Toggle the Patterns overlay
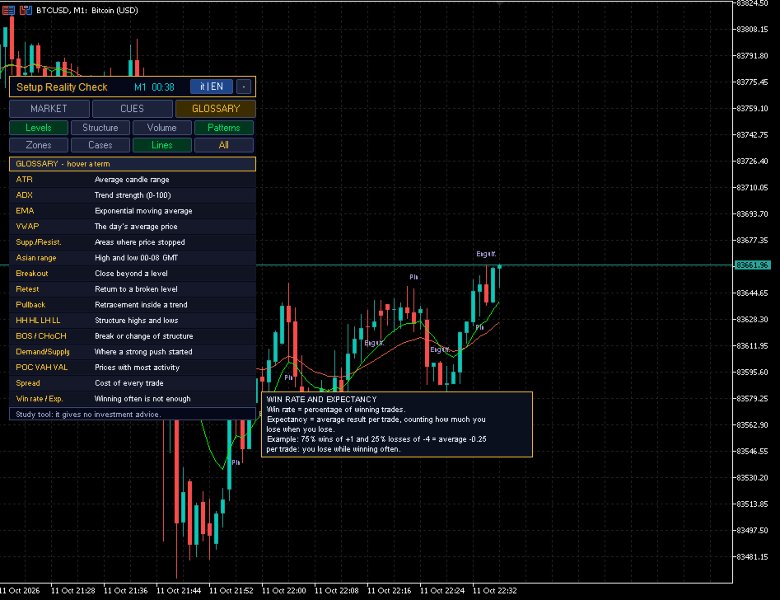Image resolution: width=780 pixels, height=600 pixels. (x=224, y=128)
